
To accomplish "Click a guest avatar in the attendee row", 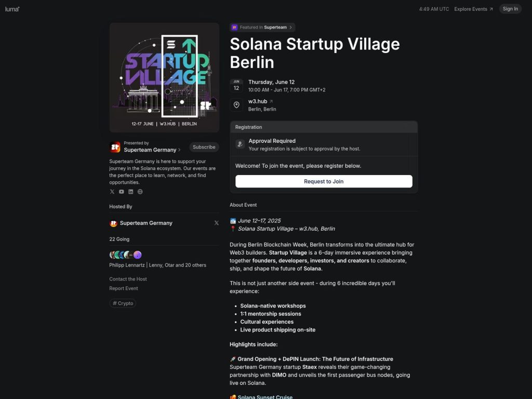I will pos(113,255).
